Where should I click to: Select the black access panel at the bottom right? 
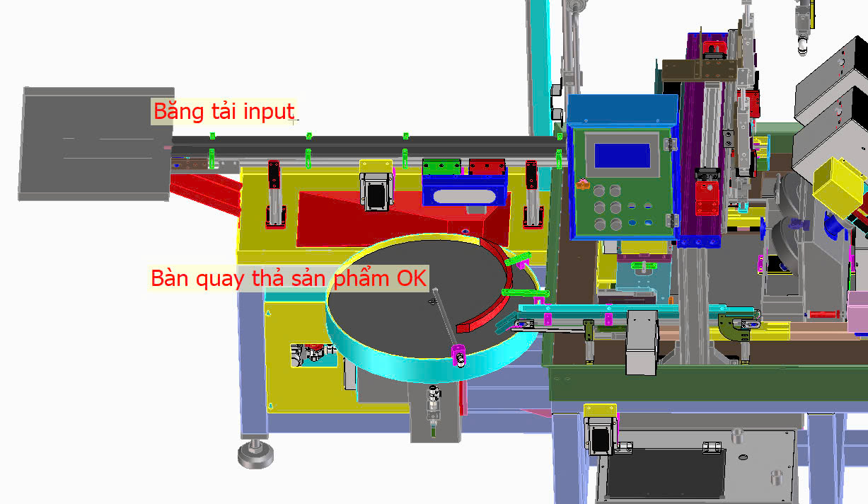(x=665, y=473)
